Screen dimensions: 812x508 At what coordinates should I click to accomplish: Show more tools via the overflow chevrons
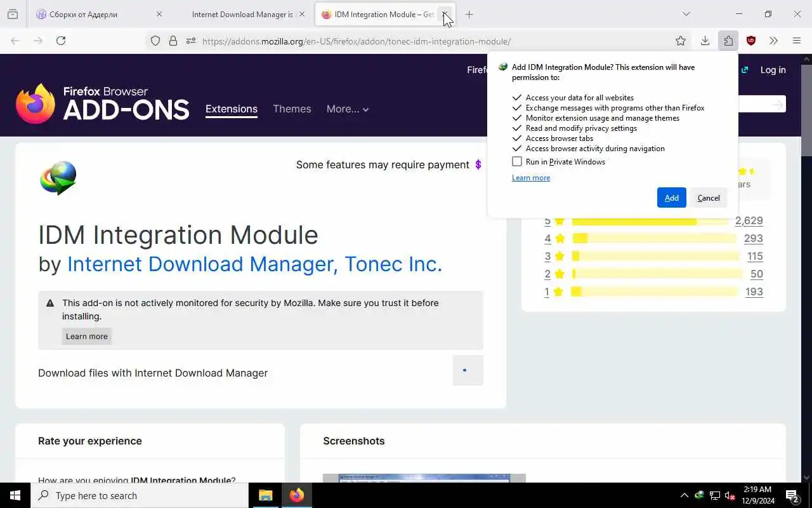tap(773, 41)
